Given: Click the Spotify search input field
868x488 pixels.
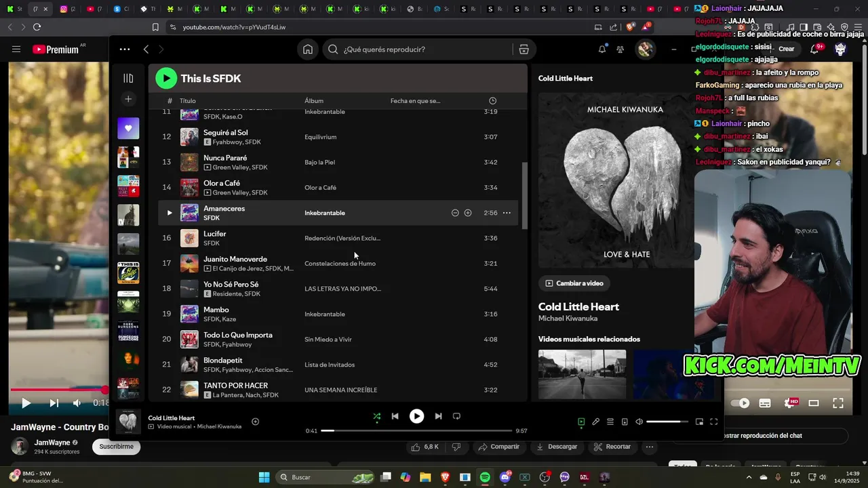Looking at the screenshot, I should coord(426,49).
